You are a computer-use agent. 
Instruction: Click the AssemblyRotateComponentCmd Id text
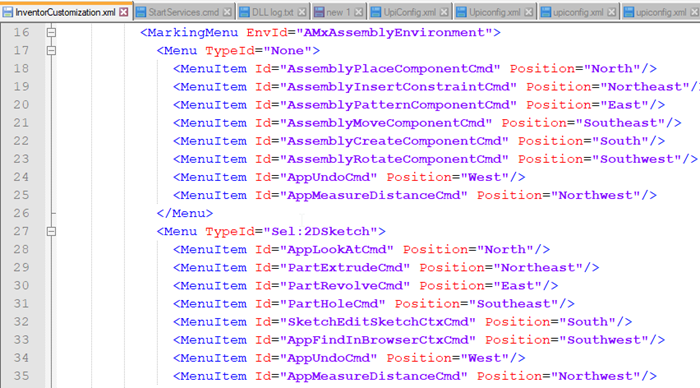(x=394, y=159)
